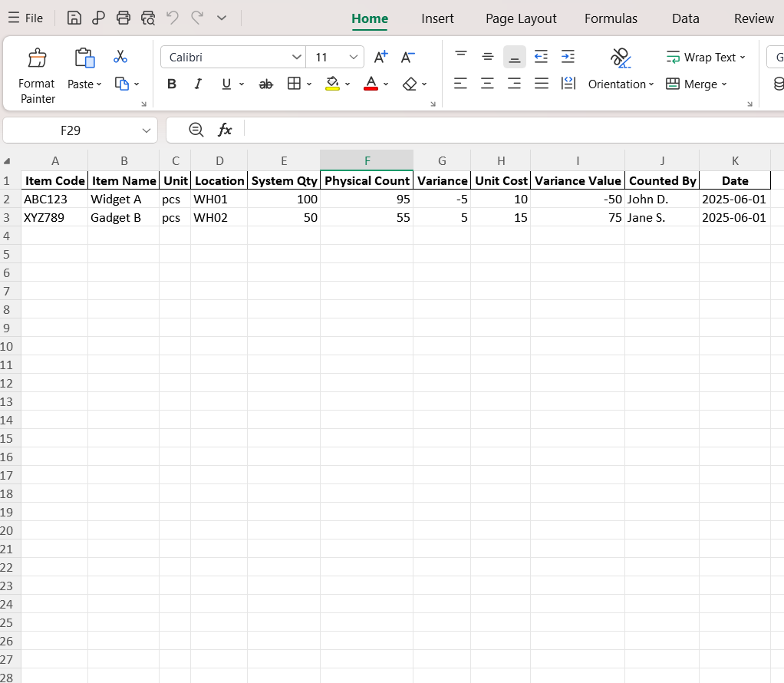
Task: Click Decrease Indent icon
Action: [x=541, y=57]
